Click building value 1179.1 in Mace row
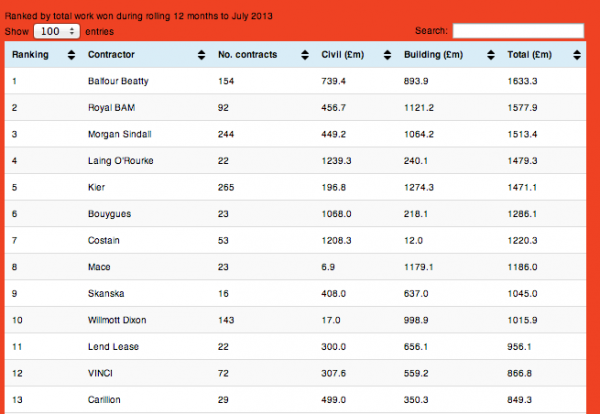 tap(419, 267)
